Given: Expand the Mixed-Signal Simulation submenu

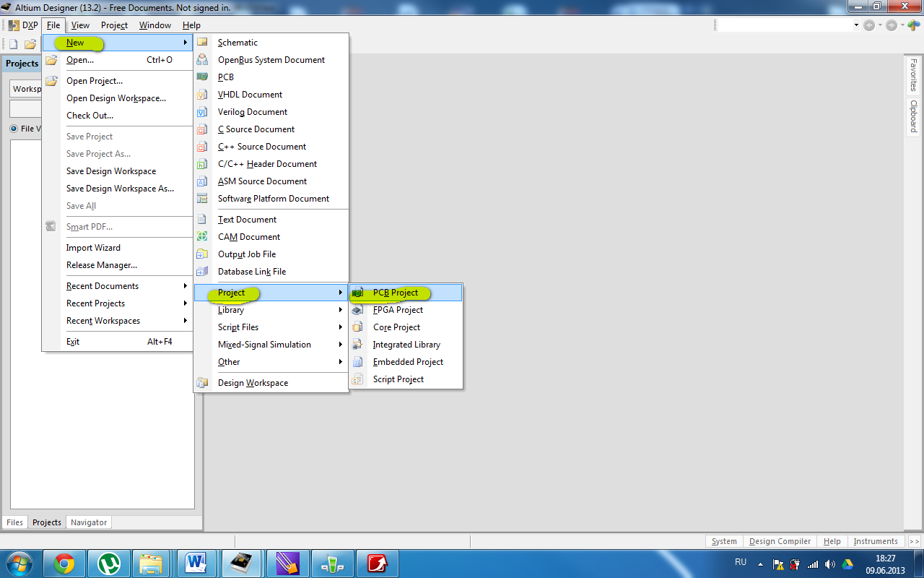Looking at the screenshot, I should coord(271,345).
